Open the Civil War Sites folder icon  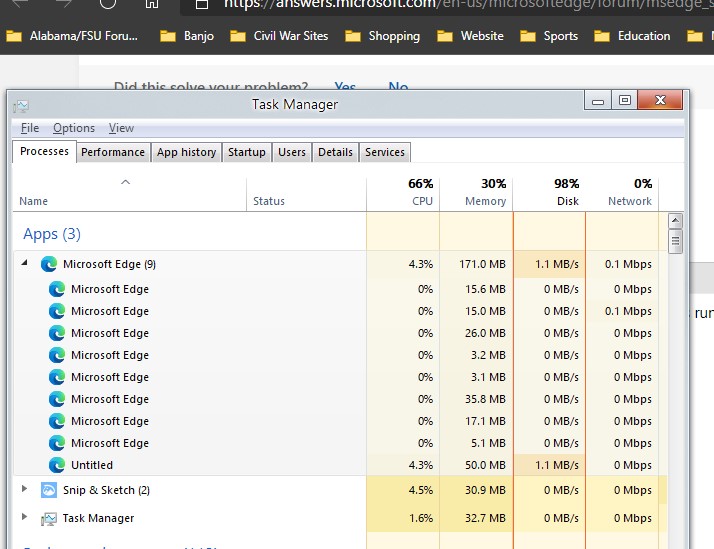tap(238, 36)
